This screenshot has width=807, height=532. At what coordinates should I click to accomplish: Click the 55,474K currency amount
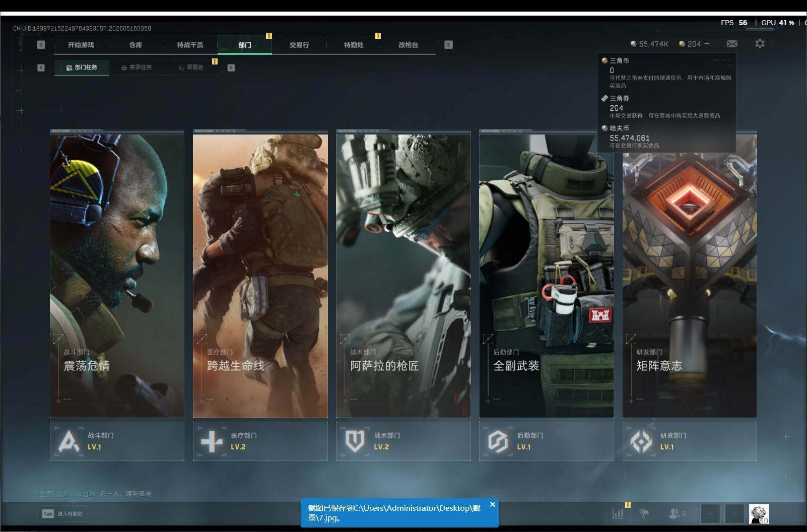[653, 44]
